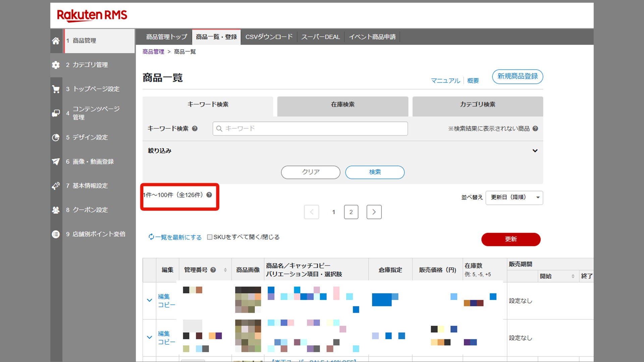Click the help icon after 検索結果に表示されない商品

[535, 128]
